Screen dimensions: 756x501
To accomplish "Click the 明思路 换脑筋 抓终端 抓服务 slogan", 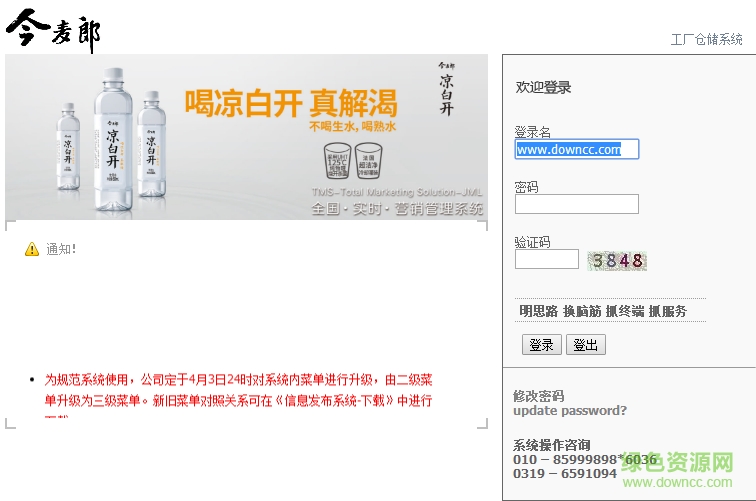I will [x=603, y=311].
